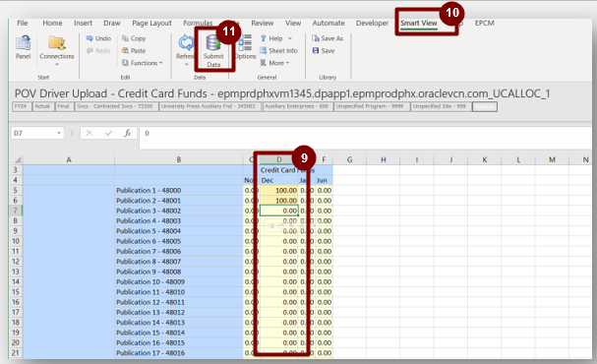This screenshot has height=364, width=597.
Task: Click the POV bar Refresh button
Action: point(484,107)
